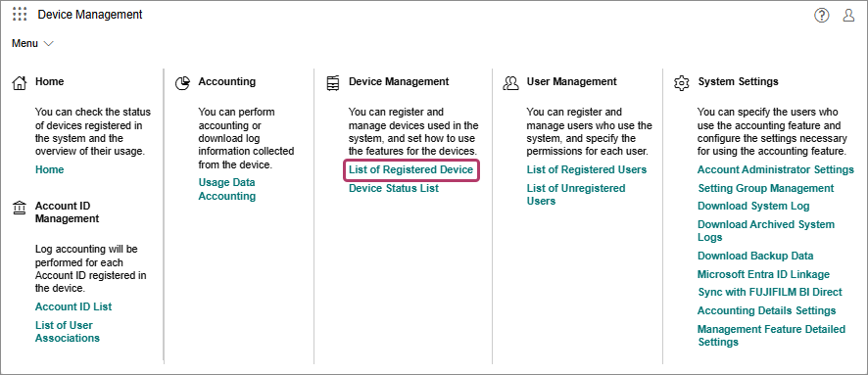The width and height of the screenshot is (868, 375).
Task: Open Account ID List
Action: (73, 306)
